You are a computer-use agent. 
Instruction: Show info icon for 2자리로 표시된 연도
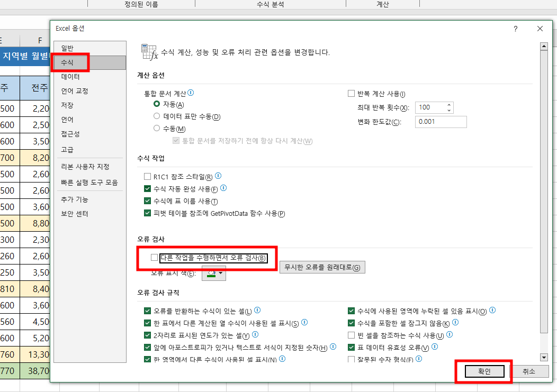tap(255, 334)
